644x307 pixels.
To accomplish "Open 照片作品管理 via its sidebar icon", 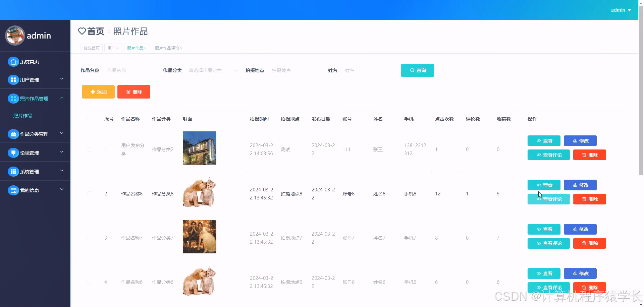I will pyautogui.click(x=13, y=98).
